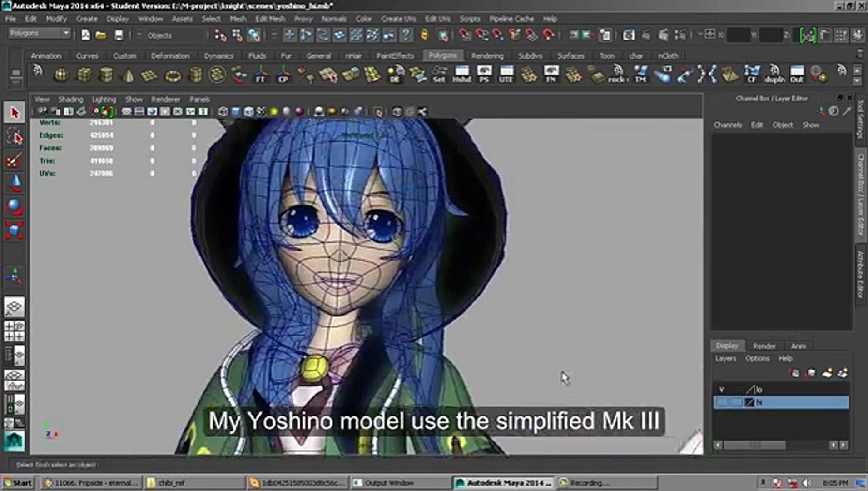This screenshot has height=491, width=868.
Task: Save the scene using the save icon
Action: point(119,35)
